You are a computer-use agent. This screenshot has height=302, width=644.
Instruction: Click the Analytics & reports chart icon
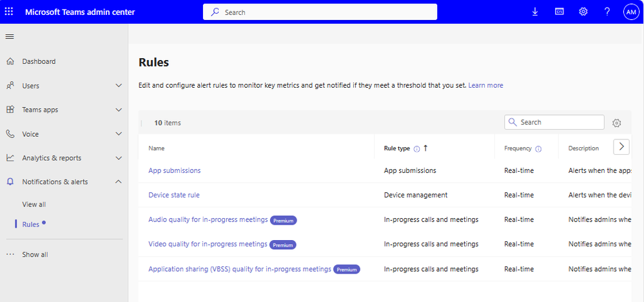11,158
